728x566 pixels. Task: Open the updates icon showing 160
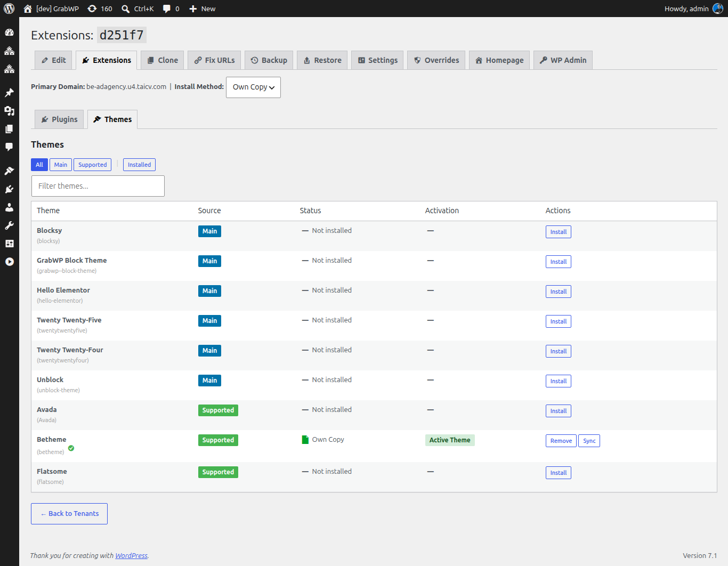(x=100, y=9)
